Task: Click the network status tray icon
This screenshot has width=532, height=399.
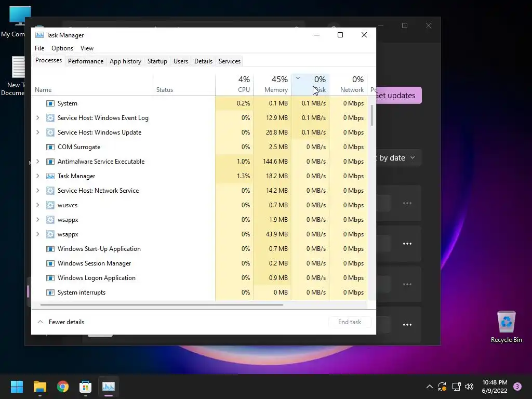Action: pos(456,387)
